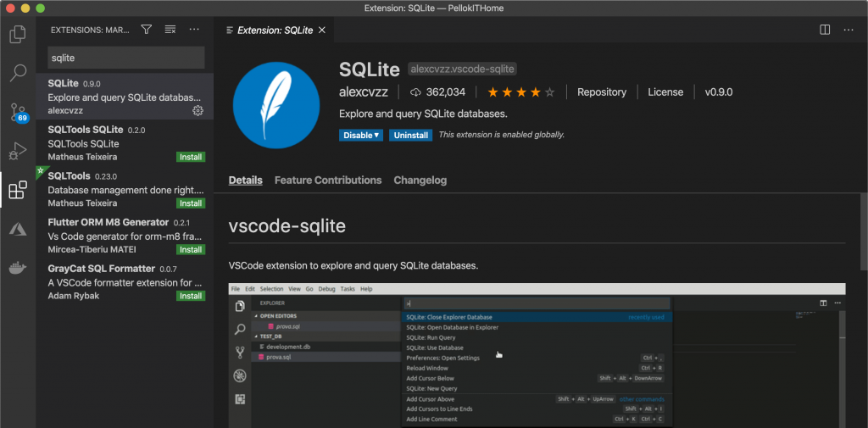The height and width of the screenshot is (428, 868).
Task: Install GrayCat SQL Formatter
Action: [191, 296]
